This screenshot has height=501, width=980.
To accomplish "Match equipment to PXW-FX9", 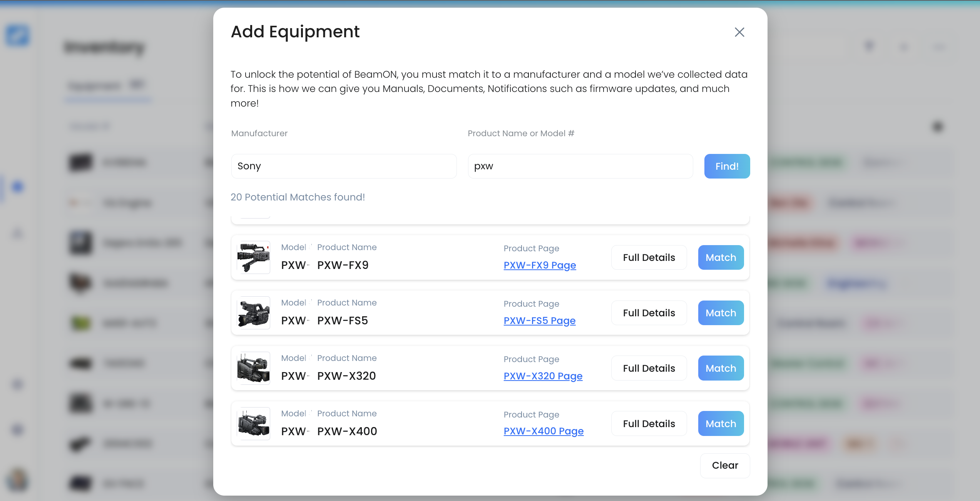I will (721, 257).
